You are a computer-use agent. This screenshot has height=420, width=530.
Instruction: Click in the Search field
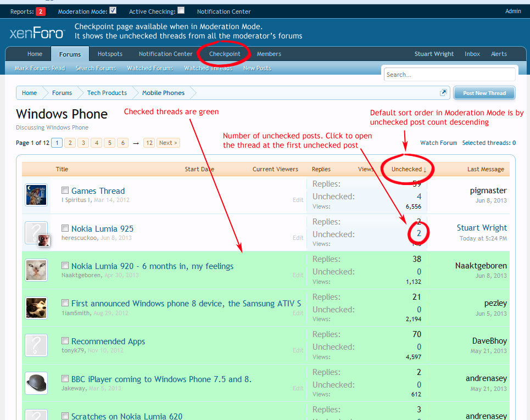(450, 74)
